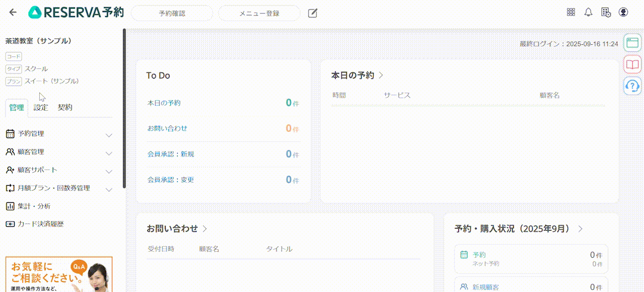Image resolution: width=644 pixels, height=292 pixels.
Task: Open 会員承認：変更 link
Action: tap(171, 180)
